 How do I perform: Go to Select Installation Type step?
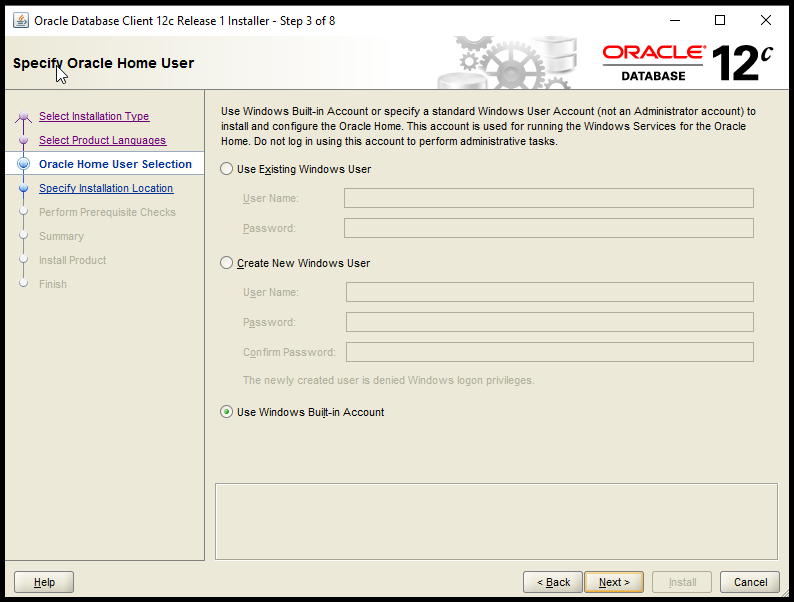coord(94,116)
